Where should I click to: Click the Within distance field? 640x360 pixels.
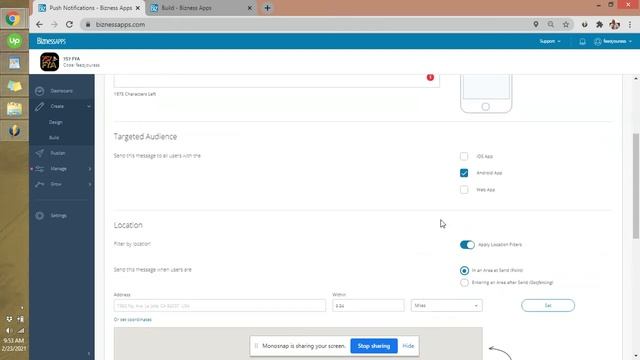tap(368, 306)
